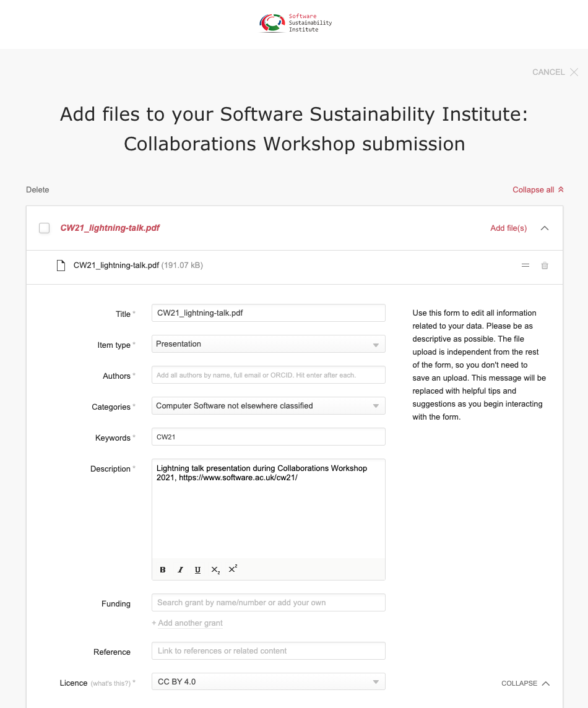This screenshot has width=588, height=708.
Task: Click the double-chevron Collapse all icon
Action: [561, 189]
